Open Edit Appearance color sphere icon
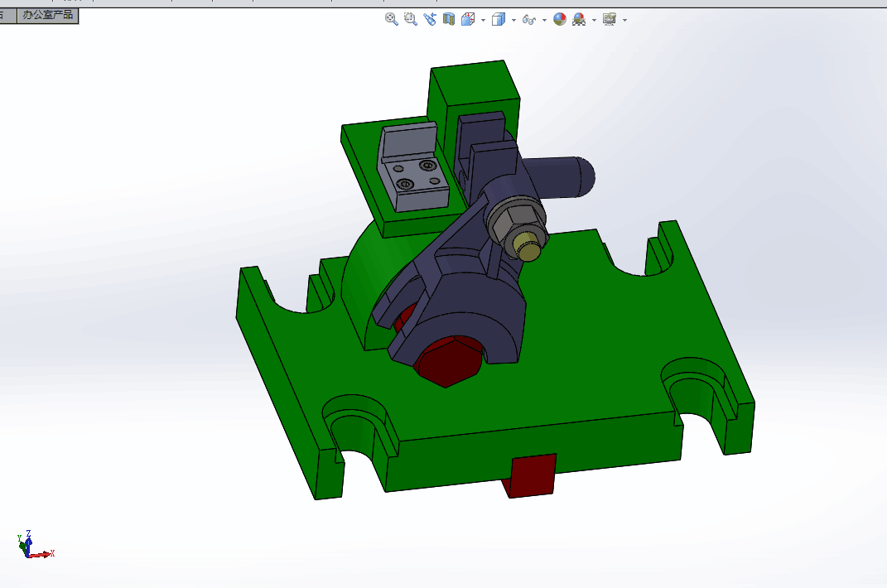887x588 pixels. [x=560, y=19]
